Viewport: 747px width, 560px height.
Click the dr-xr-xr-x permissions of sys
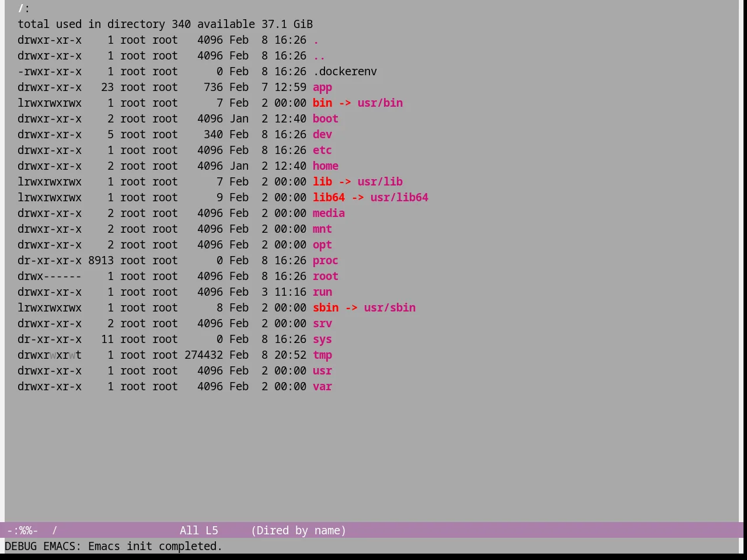50,339
